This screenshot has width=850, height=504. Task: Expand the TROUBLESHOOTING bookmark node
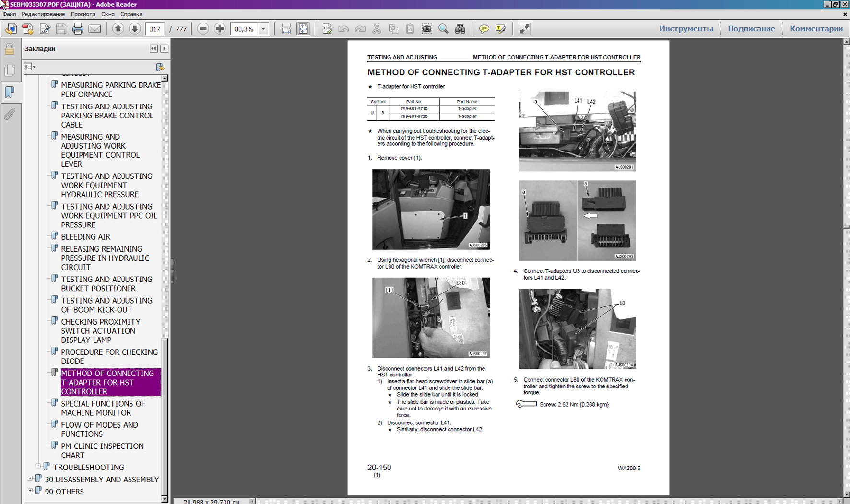pyautogui.click(x=38, y=466)
